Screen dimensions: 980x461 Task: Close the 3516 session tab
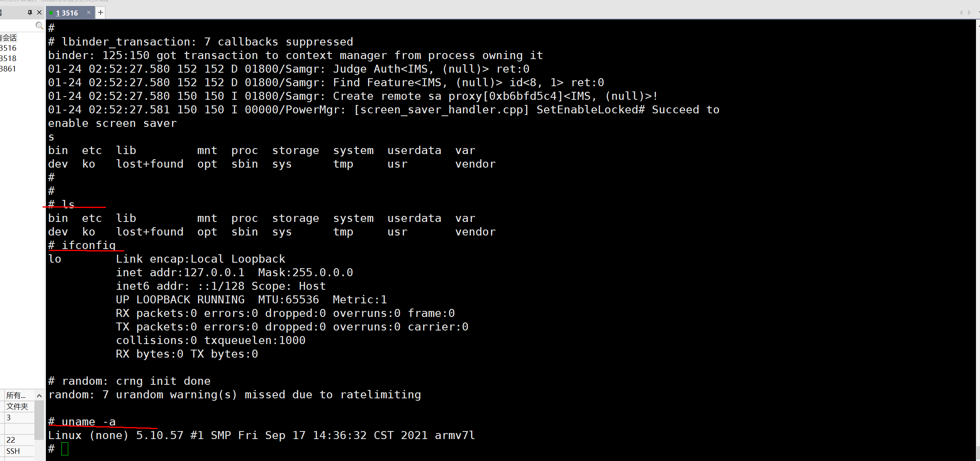tap(88, 12)
